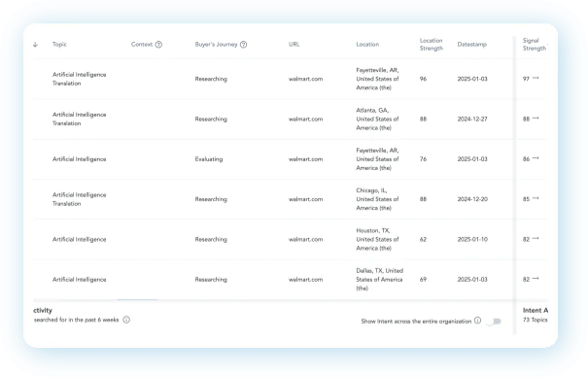Screen dimensions: 588x377
Task: Sort by the Location Strength column header
Action: coord(432,45)
